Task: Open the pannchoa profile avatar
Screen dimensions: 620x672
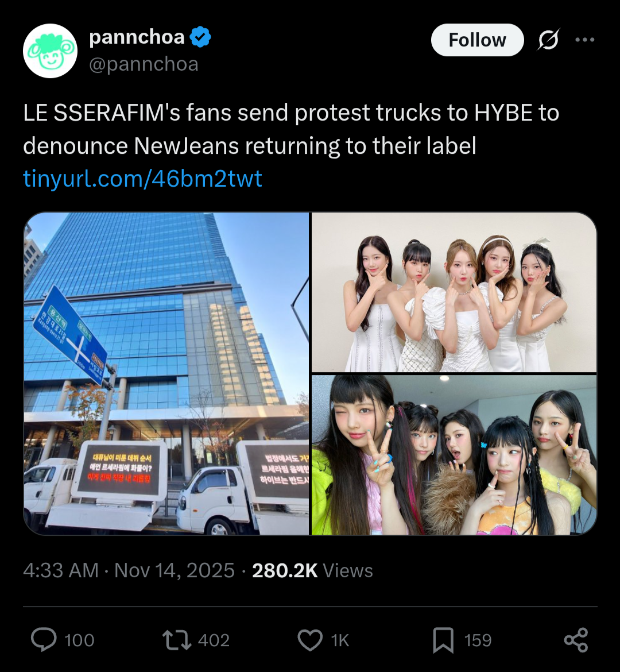Action: click(x=50, y=51)
